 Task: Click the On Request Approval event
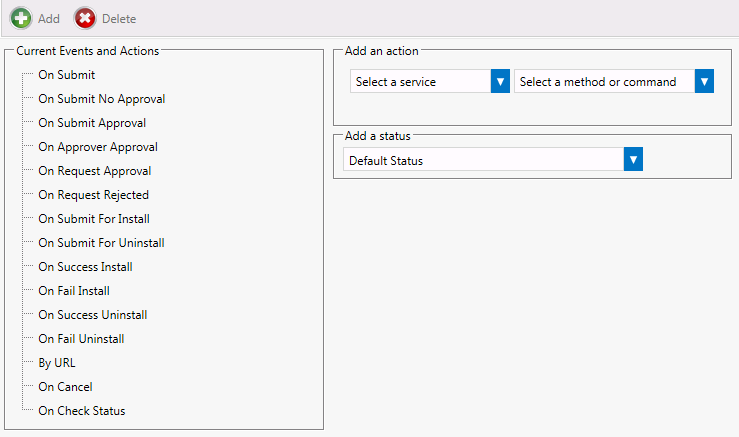tap(95, 171)
